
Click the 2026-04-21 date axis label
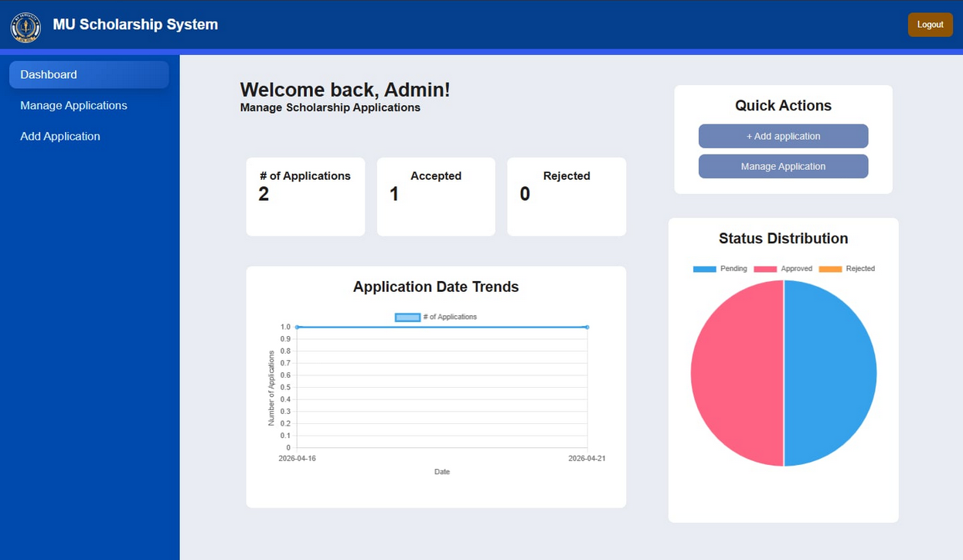pyautogui.click(x=587, y=458)
